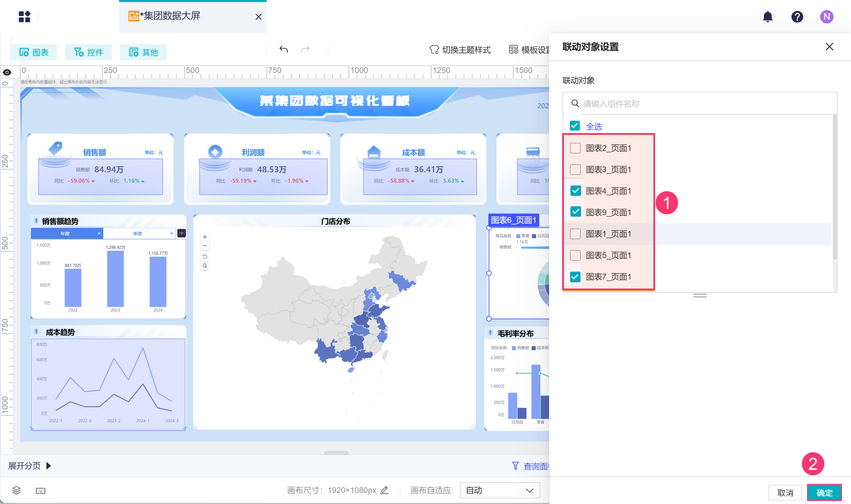Click the app grid home icon

point(24,17)
